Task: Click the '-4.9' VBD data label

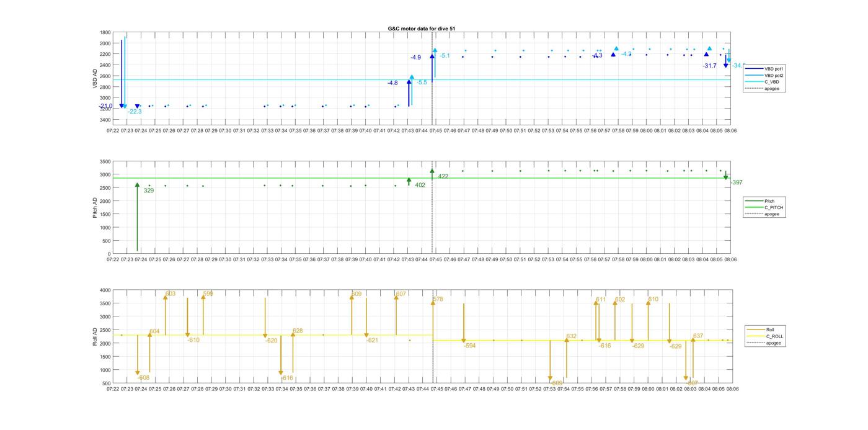Action: pyautogui.click(x=415, y=58)
